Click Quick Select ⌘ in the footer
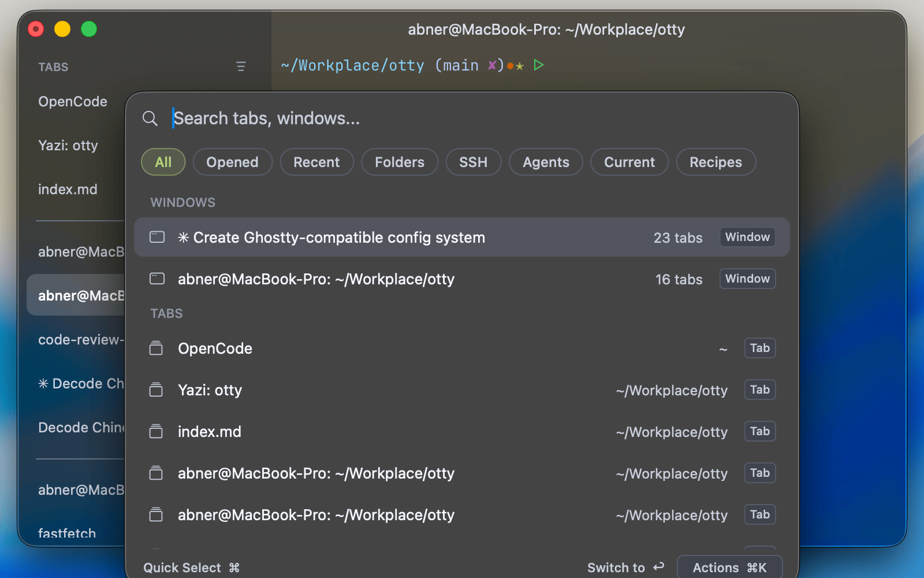Screen dimensions: 924x578 (x=192, y=568)
